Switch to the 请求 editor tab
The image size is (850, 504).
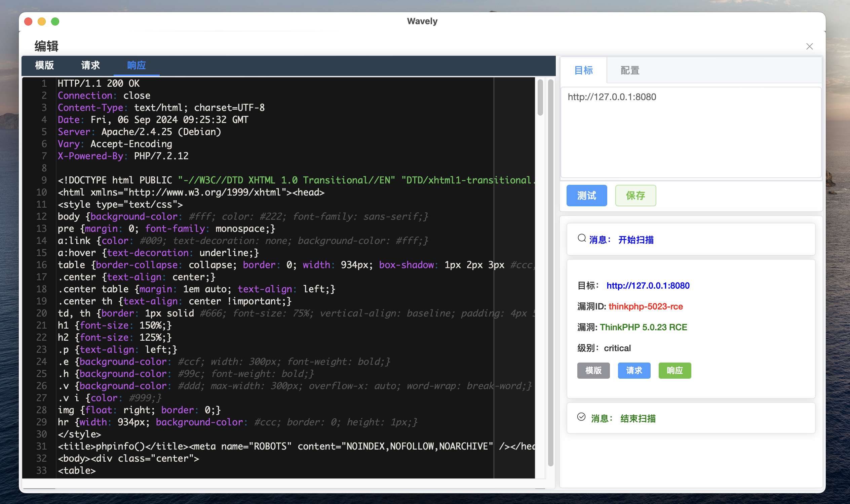click(90, 65)
